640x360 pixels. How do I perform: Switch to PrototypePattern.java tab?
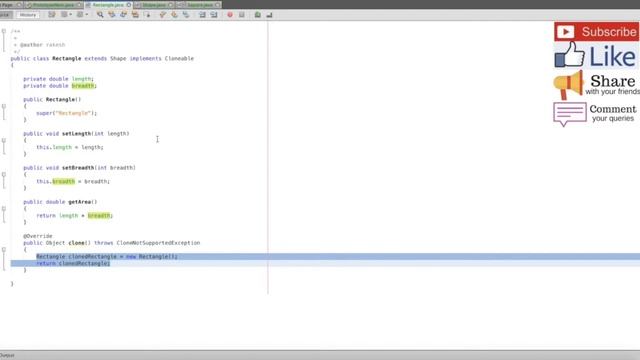(x=53, y=5)
